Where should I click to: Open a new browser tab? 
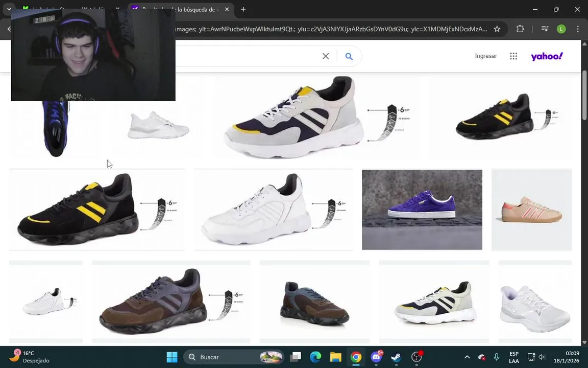[243, 9]
